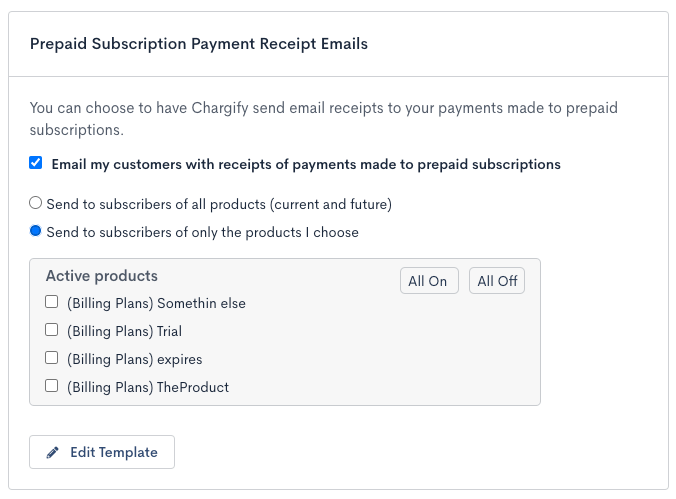This screenshot has width=676, height=499.
Task: Click the '(Billing Plans) TheProduct' label text
Action: pos(148,387)
